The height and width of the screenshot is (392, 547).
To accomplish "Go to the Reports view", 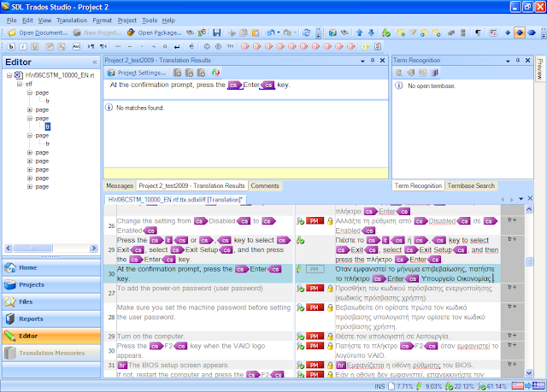I will click(x=51, y=319).
